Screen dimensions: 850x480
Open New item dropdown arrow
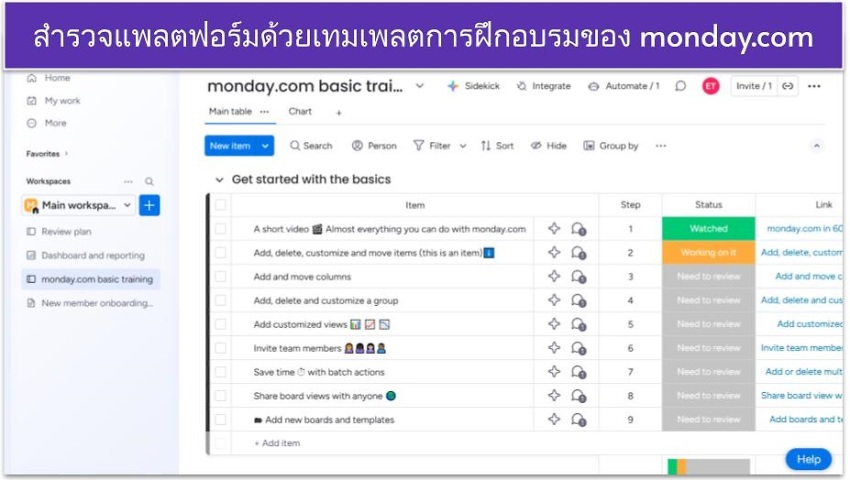point(265,146)
